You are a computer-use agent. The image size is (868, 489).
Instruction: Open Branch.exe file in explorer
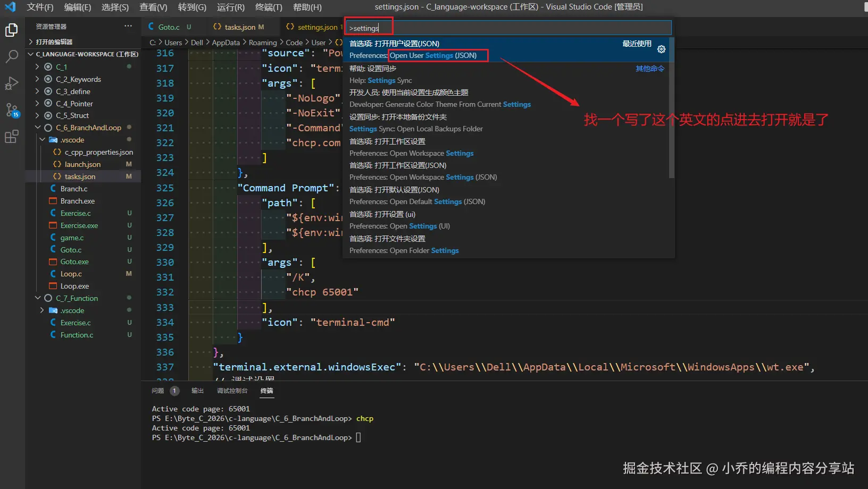tap(78, 201)
